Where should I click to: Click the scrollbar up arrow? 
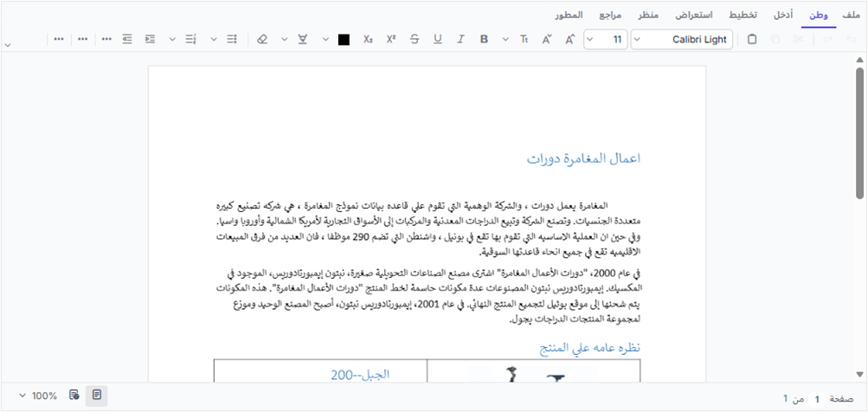(x=859, y=60)
